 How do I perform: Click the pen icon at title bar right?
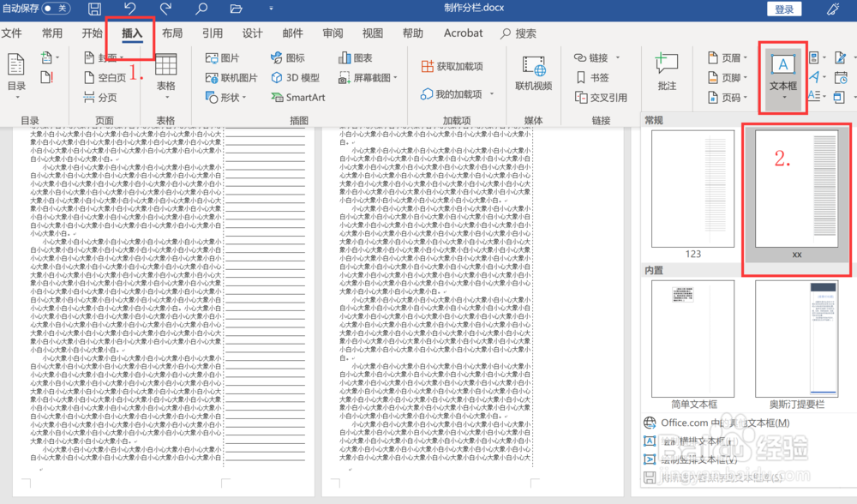tap(833, 9)
